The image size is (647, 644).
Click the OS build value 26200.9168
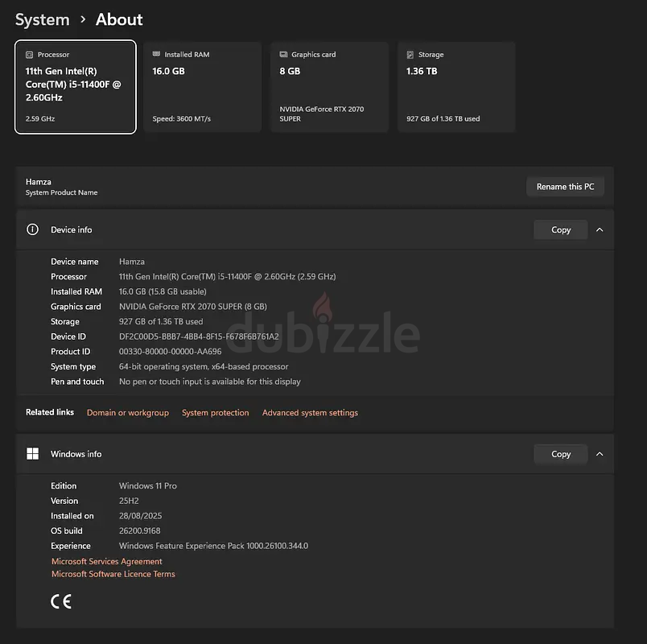139,530
